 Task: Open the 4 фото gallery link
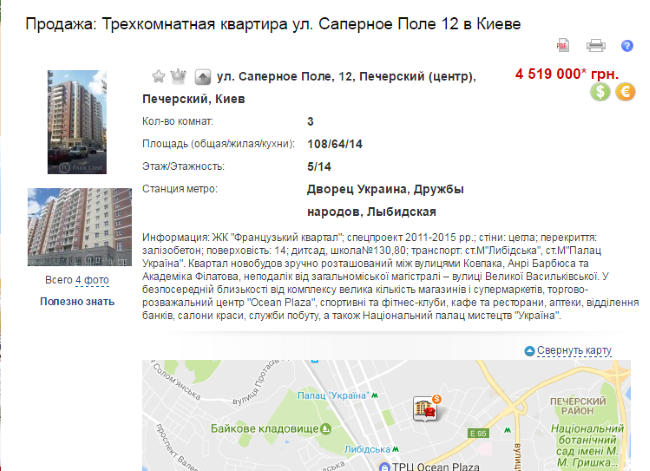[92, 280]
